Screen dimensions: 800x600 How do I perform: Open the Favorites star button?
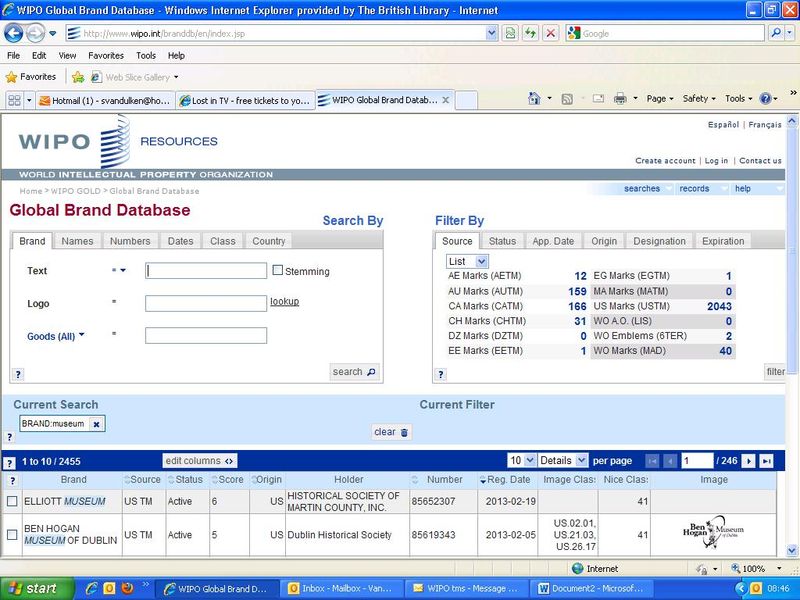(31, 77)
